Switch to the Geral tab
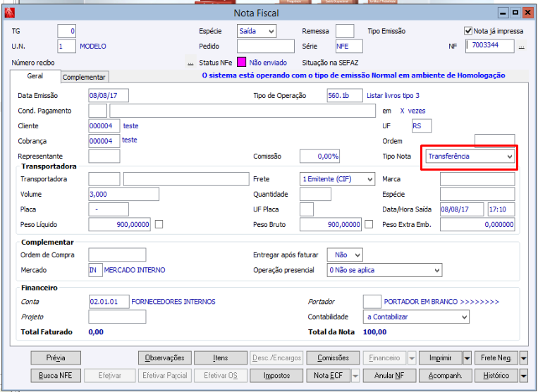The width and height of the screenshot is (538, 392). 35,76
